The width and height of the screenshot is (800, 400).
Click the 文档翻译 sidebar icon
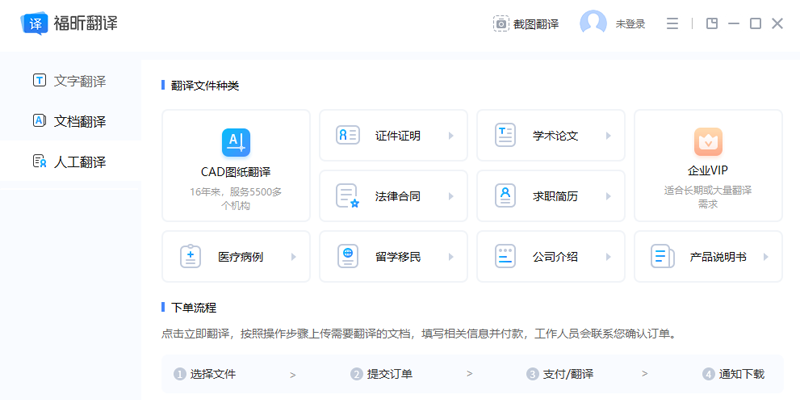[x=39, y=121]
